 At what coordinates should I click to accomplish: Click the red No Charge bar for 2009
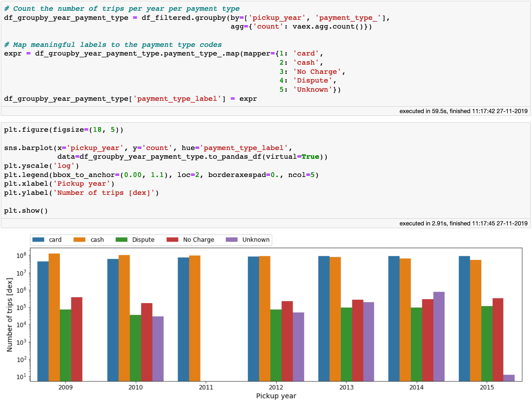click(77, 339)
